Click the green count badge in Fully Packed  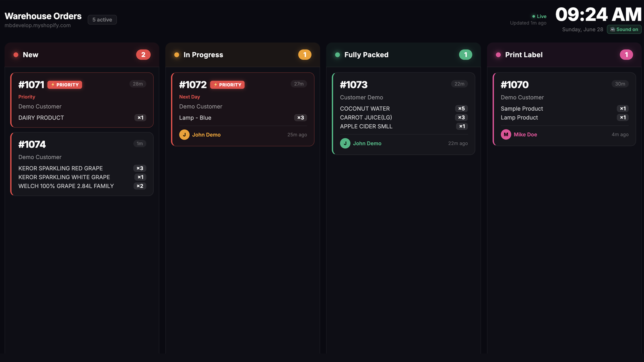point(466,55)
